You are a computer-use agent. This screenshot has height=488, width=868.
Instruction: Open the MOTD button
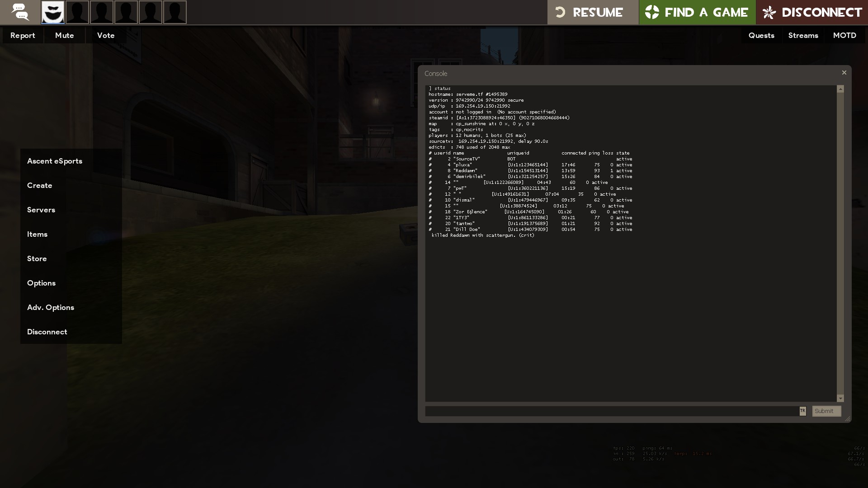[x=844, y=35]
